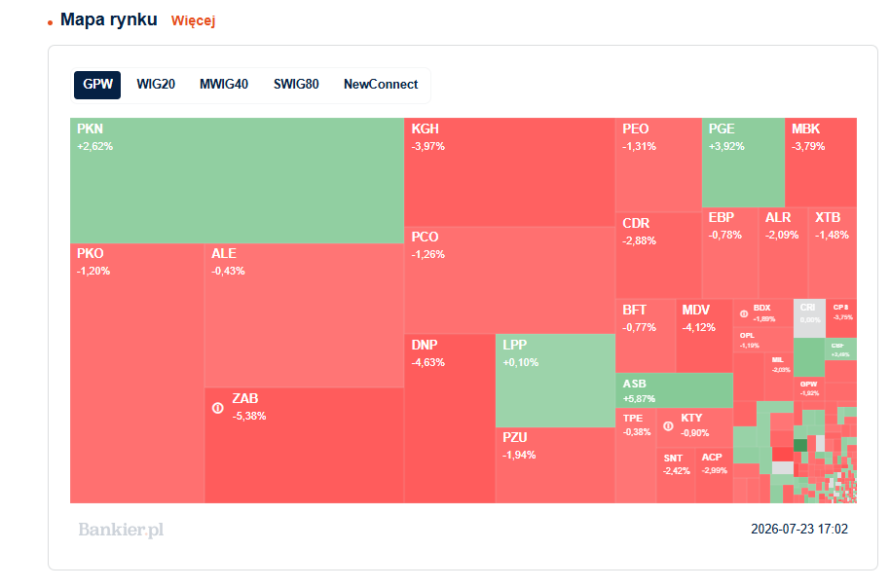Open the Więcej link
Viewport: 890px width, 588px height.
193,21
